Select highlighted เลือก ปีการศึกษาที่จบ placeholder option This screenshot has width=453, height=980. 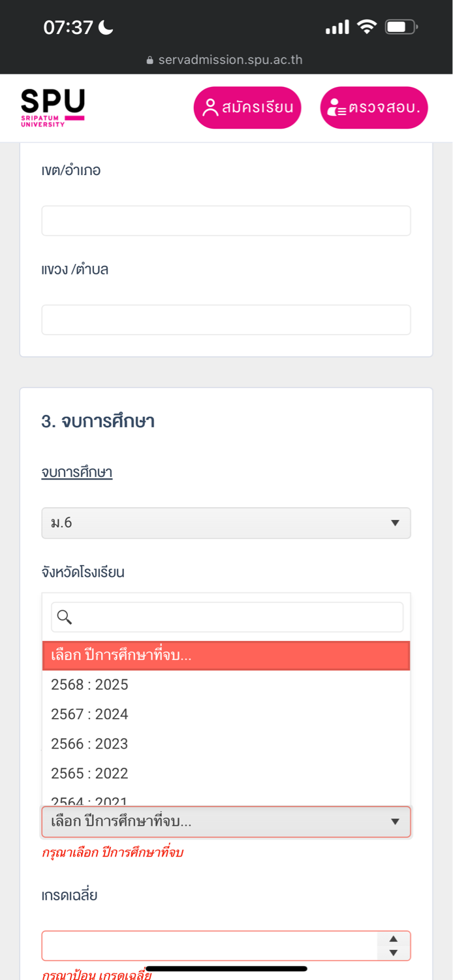coord(226,655)
